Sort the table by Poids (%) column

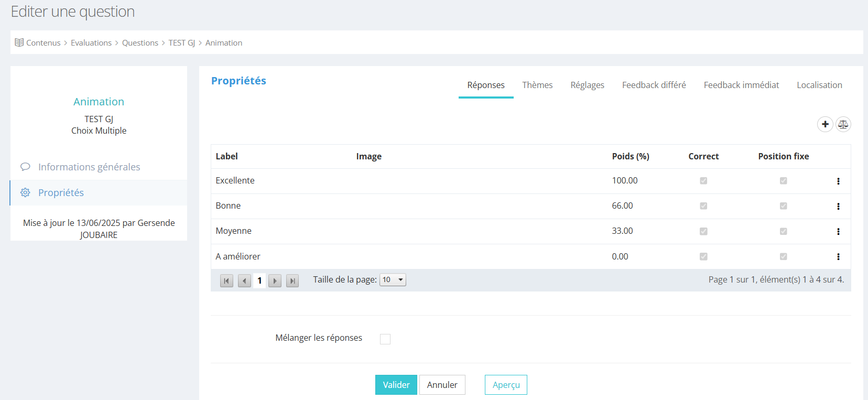point(631,156)
